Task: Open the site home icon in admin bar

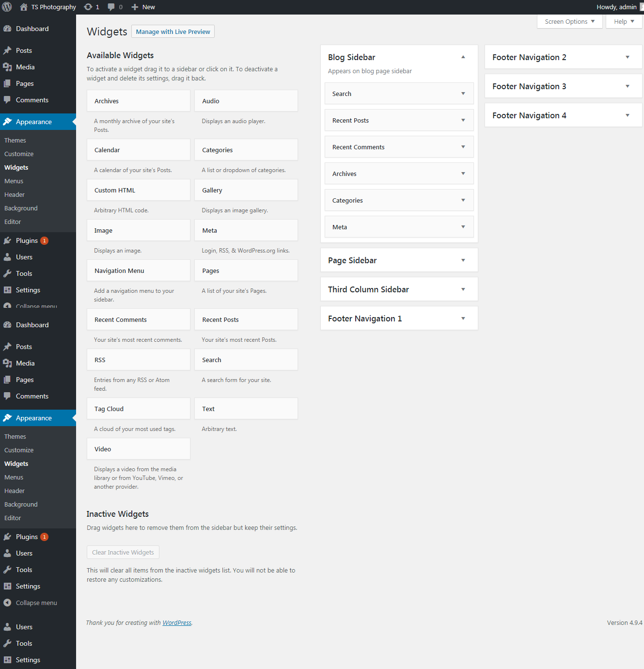Action: click(23, 7)
